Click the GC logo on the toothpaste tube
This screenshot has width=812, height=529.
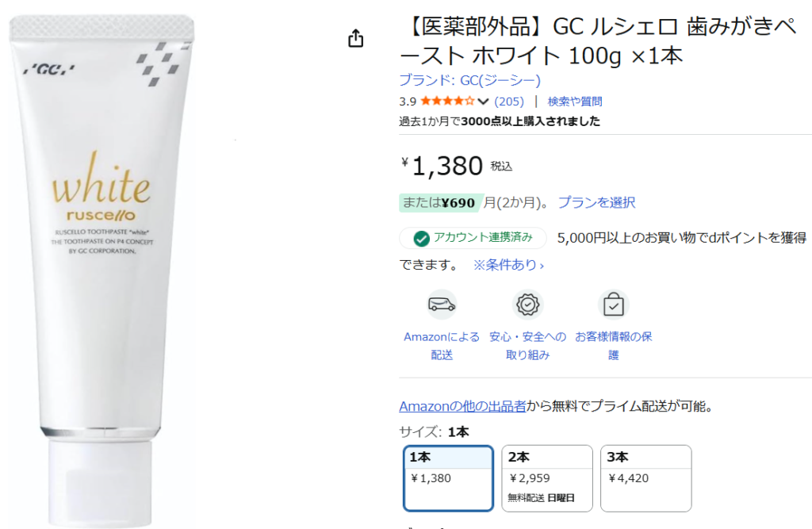tap(49, 69)
